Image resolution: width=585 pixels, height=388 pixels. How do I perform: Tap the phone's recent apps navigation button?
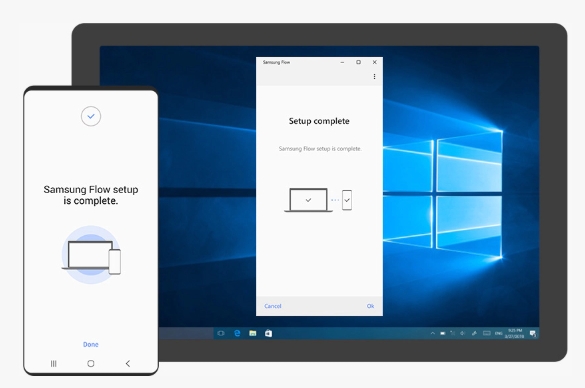coord(54,363)
